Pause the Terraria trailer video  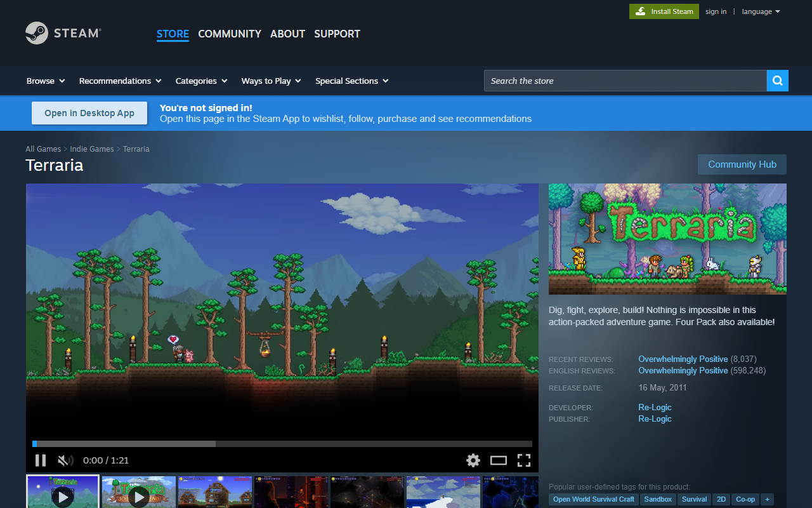[41, 460]
